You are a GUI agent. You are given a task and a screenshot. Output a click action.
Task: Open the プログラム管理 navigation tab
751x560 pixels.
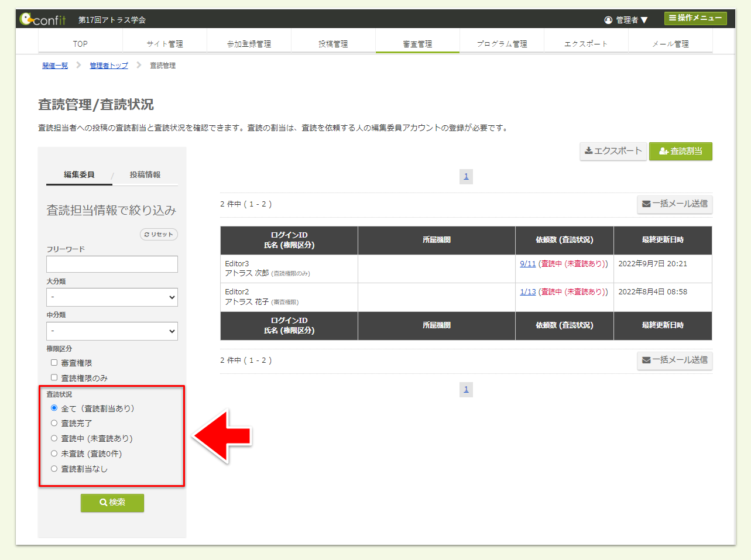point(502,44)
